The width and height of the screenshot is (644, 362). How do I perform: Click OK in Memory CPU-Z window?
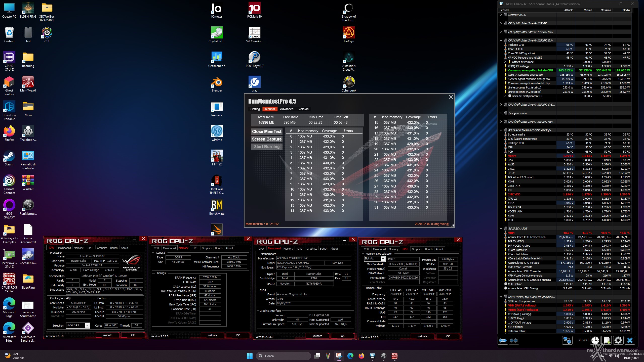[x=238, y=335]
